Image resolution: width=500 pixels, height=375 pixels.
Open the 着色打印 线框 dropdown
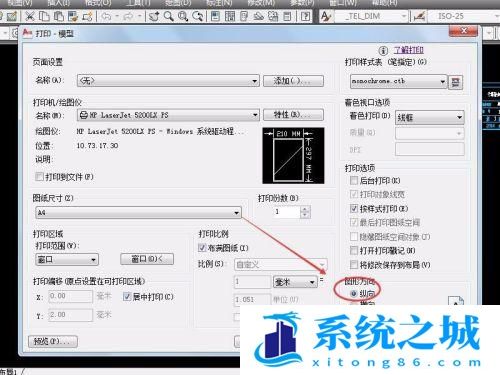click(429, 117)
